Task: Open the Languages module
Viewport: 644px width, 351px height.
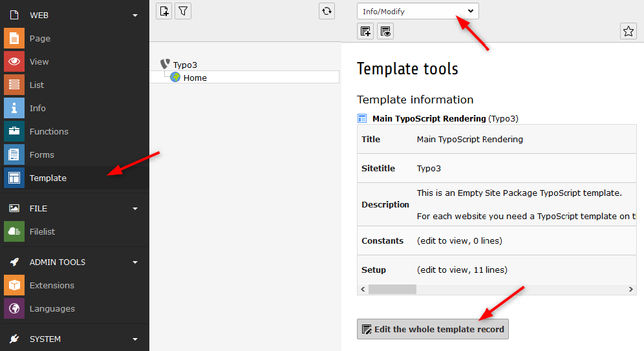Action: click(x=52, y=309)
